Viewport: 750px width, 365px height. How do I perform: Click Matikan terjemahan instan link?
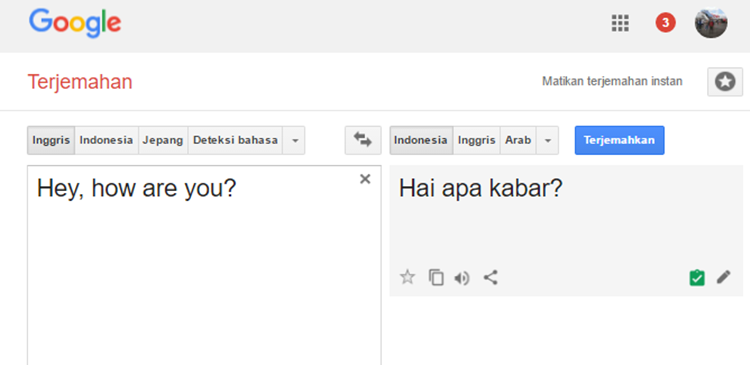pos(612,81)
